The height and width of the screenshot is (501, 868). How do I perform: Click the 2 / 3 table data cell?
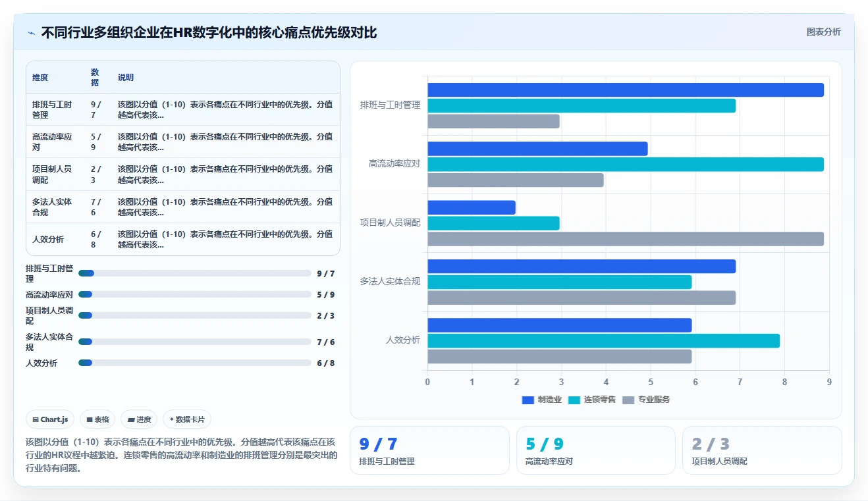96,174
